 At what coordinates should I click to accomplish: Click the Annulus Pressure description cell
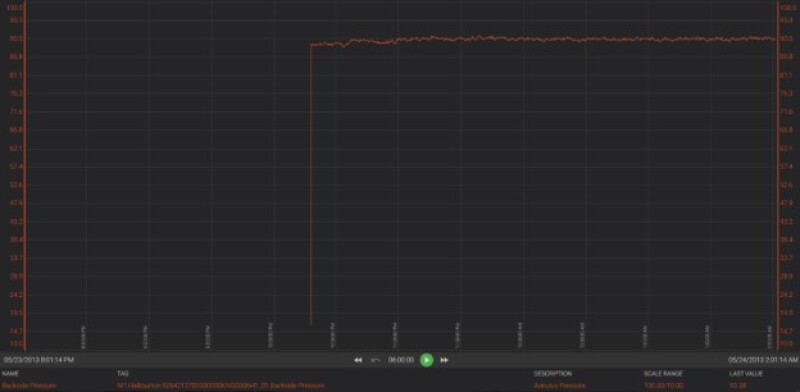pyautogui.click(x=560, y=386)
